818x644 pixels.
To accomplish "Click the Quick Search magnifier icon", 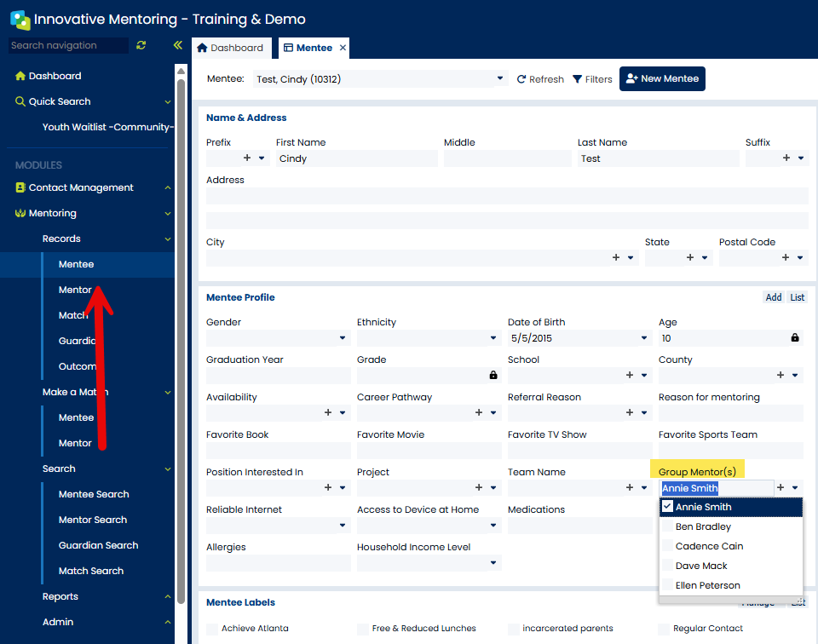I will coord(20,101).
